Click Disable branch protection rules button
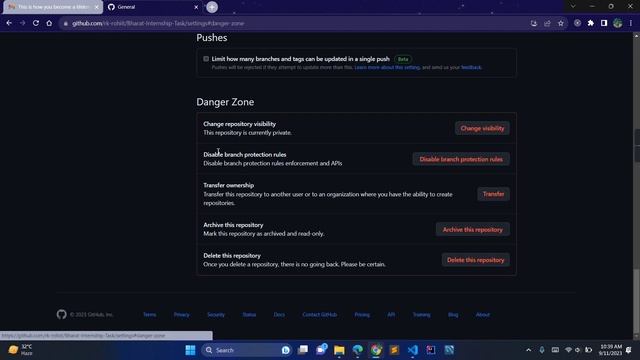Viewport: 640px width, 360px height. click(461, 159)
